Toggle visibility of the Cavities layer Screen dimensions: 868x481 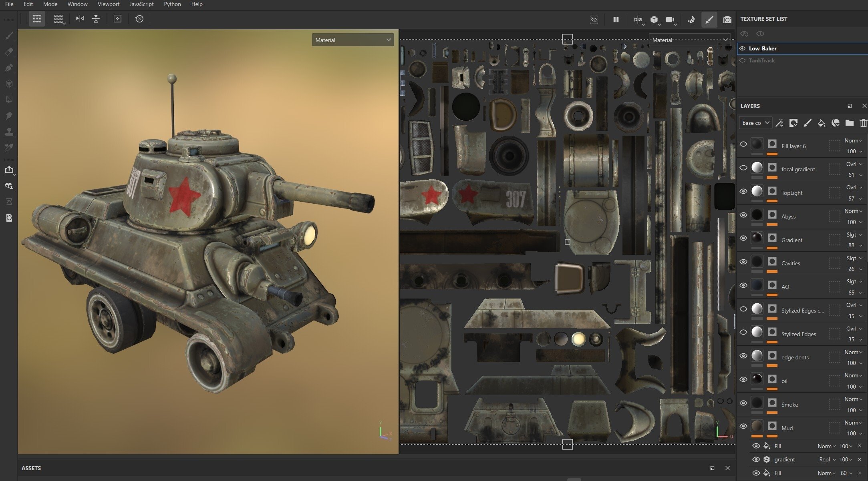[743, 262]
